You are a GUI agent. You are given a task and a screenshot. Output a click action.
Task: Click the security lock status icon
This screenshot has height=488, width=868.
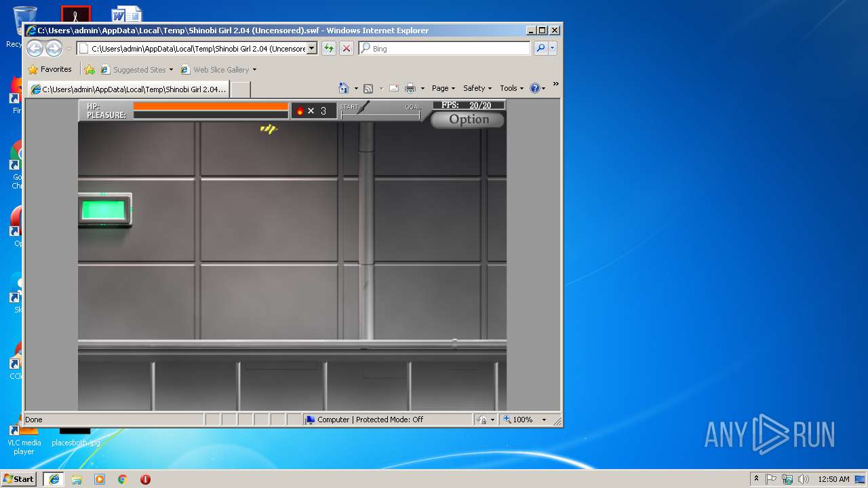tap(481, 420)
